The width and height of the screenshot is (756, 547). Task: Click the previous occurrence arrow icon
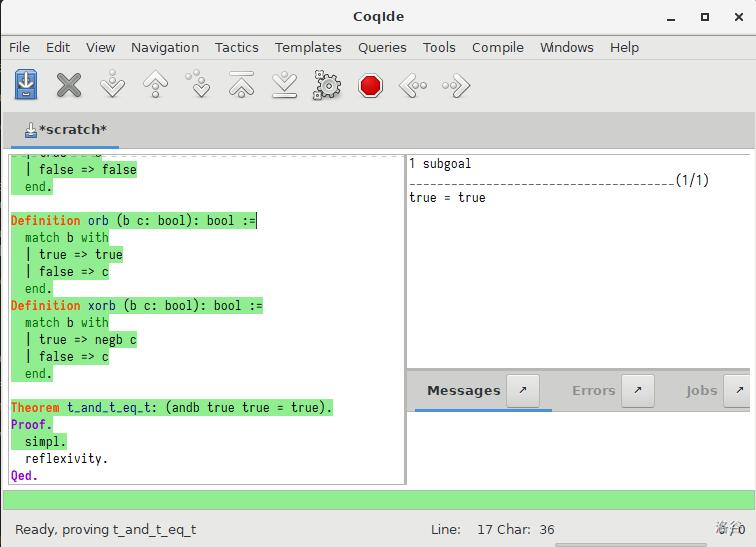tap(413, 85)
